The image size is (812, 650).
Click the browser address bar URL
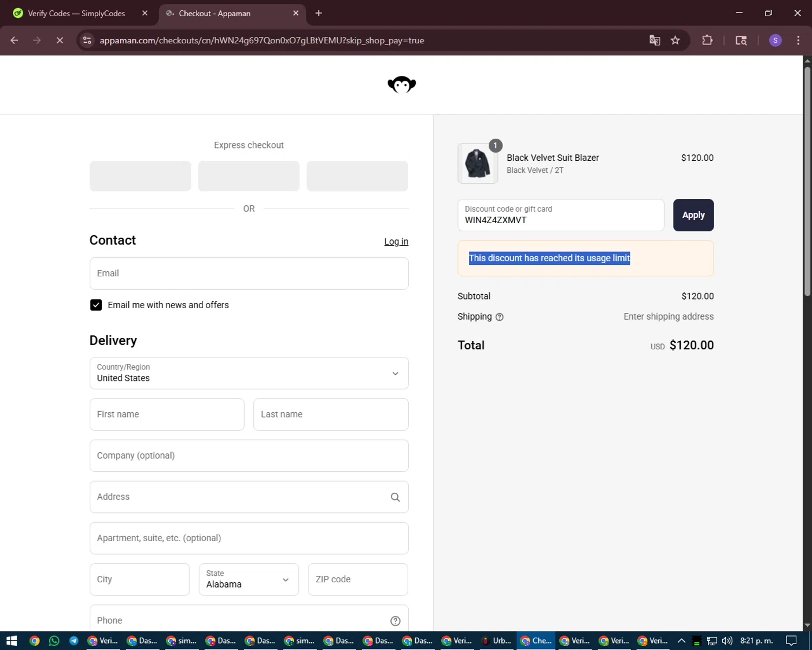coord(262,41)
